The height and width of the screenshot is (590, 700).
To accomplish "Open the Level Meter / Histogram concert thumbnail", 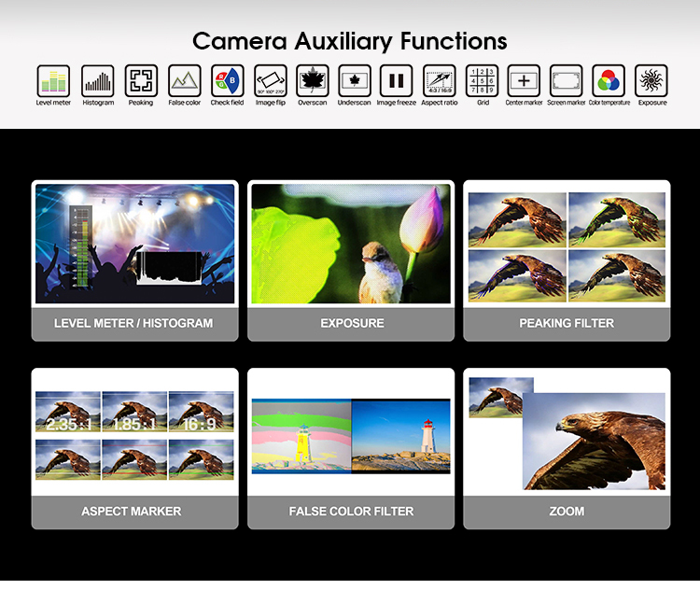I will pos(134,244).
